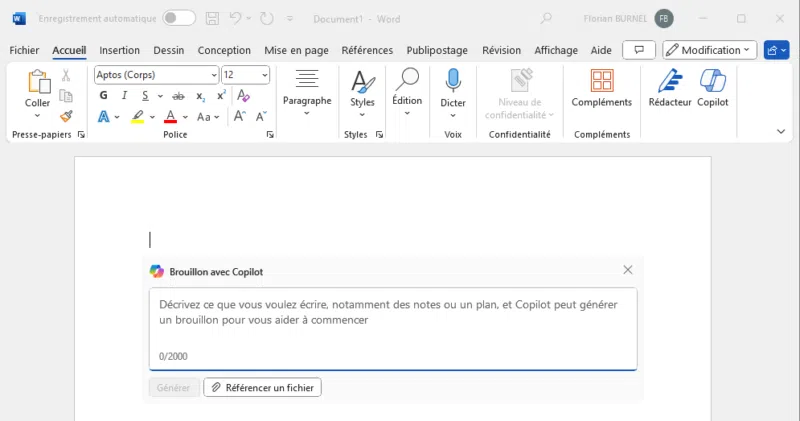The width and height of the screenshot is (800, 421).
Task: Toggle superscript formatting
Action: pos(221,95)
